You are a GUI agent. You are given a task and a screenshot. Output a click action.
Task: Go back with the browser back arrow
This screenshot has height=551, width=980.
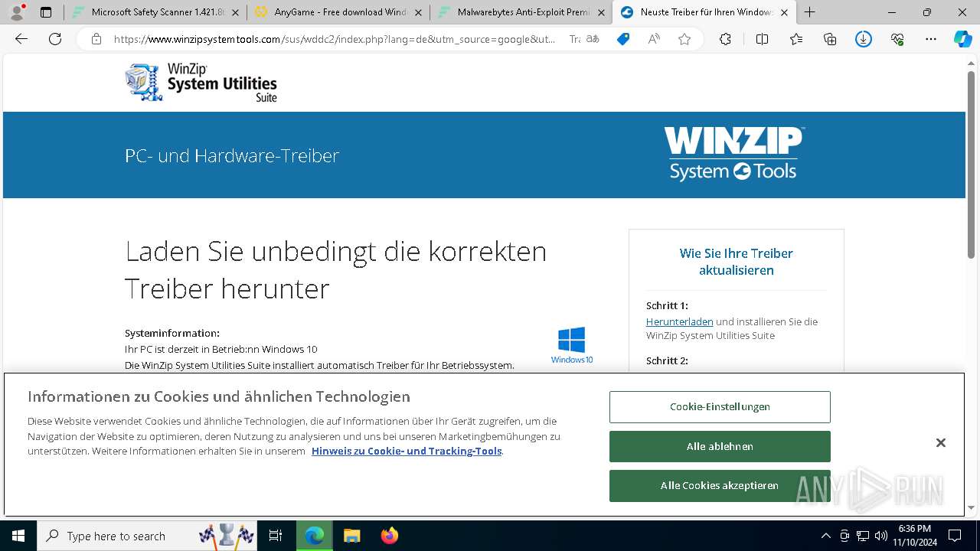pos(21,39)
